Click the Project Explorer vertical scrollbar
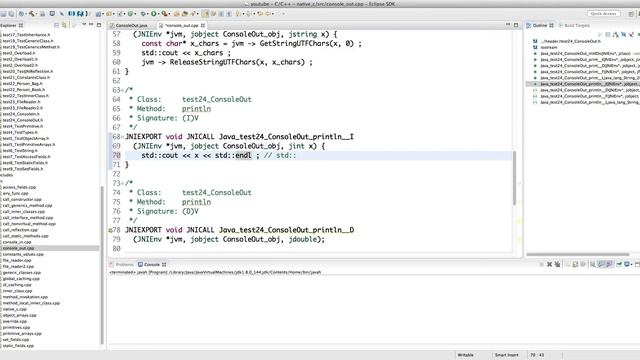Viewport: 640px width, 360px height. (x=102, y=265)
